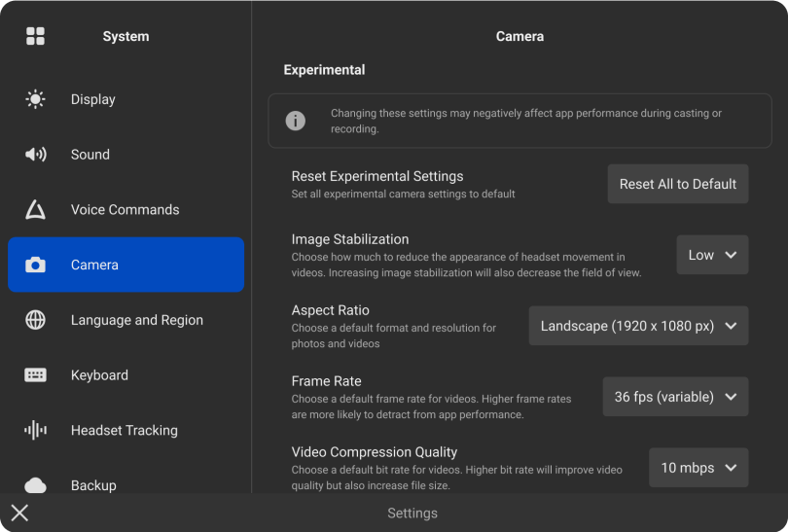Click the Sound speaker icon
The width and height of the screenshot is (788, 532).
click(x=35, y=155)
